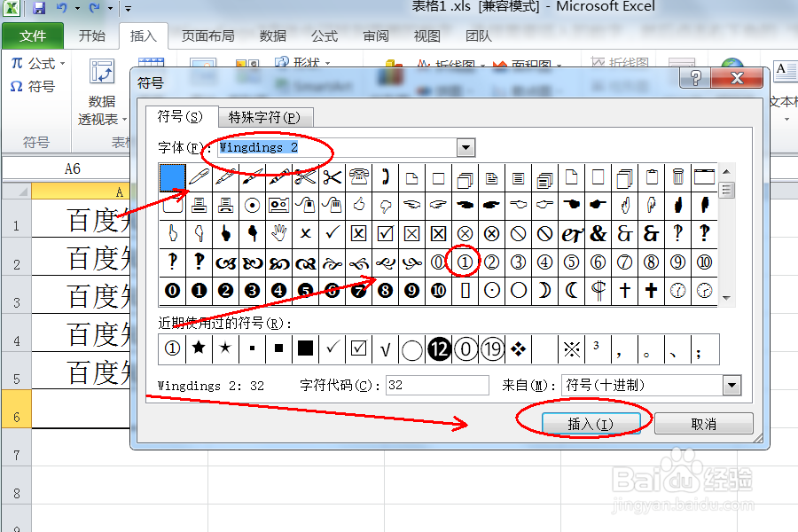Click the 取消 button
Image resolution: width=798 pixels, height=532 pixels.
704,423
